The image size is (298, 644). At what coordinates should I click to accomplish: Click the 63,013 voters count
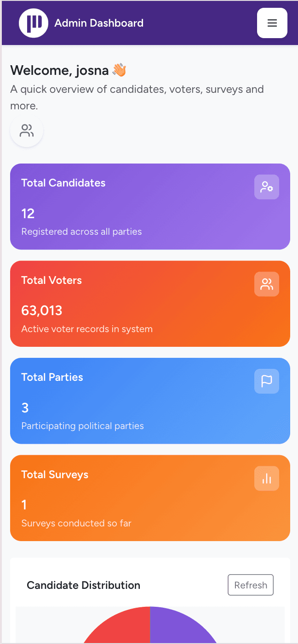click(x=42, y=311)
